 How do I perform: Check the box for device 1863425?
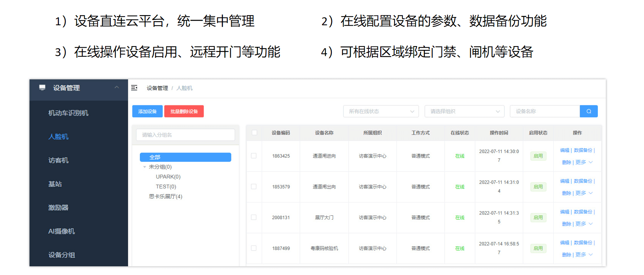pyautogui.click(x=254, y=156)
